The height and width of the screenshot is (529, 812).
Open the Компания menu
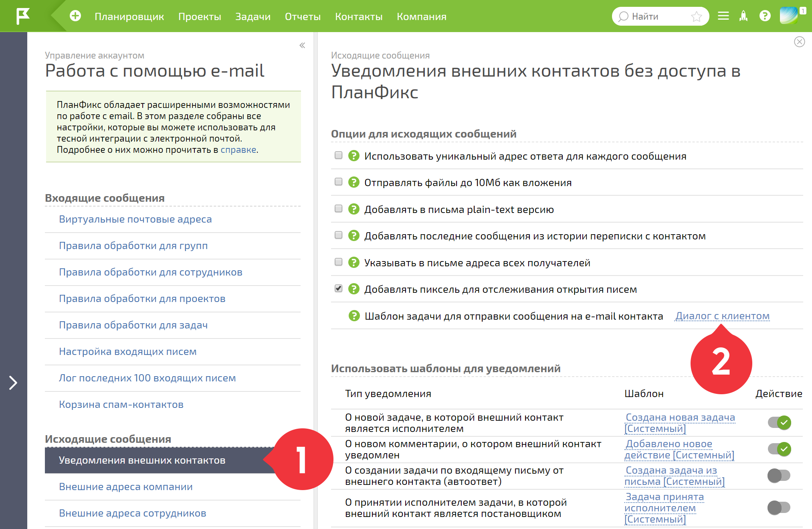422,16
